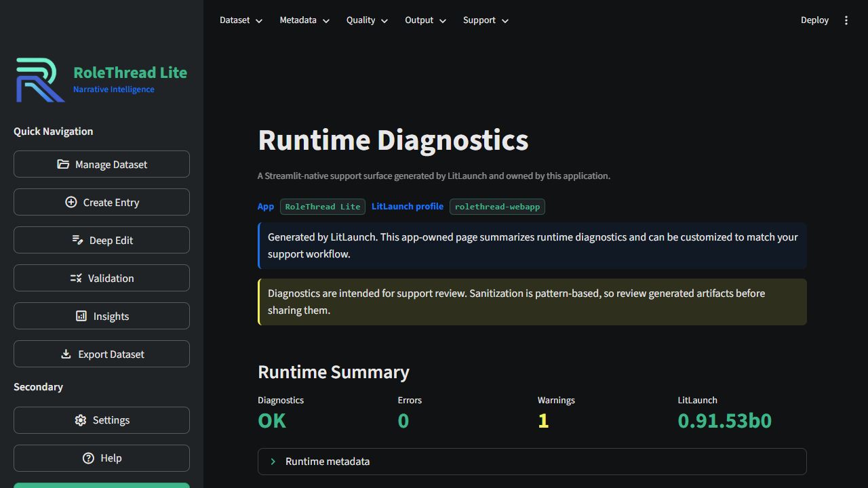The height and width of the screenshot is (488, 868).
Task: Click the gear icon in Settings
Action: [80, 420]
